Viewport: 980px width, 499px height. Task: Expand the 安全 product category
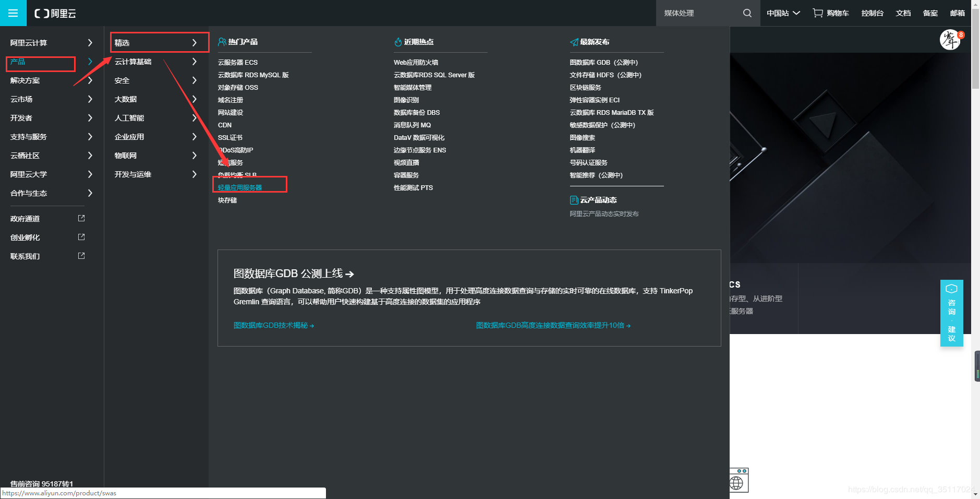click(122, 80)
